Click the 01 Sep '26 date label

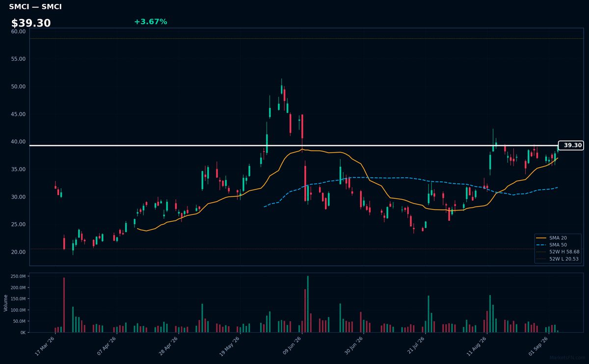click(538, 346)
